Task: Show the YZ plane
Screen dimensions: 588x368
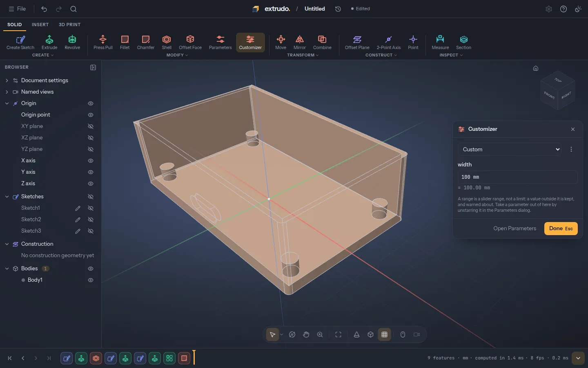Action: [x=91, y=149]
